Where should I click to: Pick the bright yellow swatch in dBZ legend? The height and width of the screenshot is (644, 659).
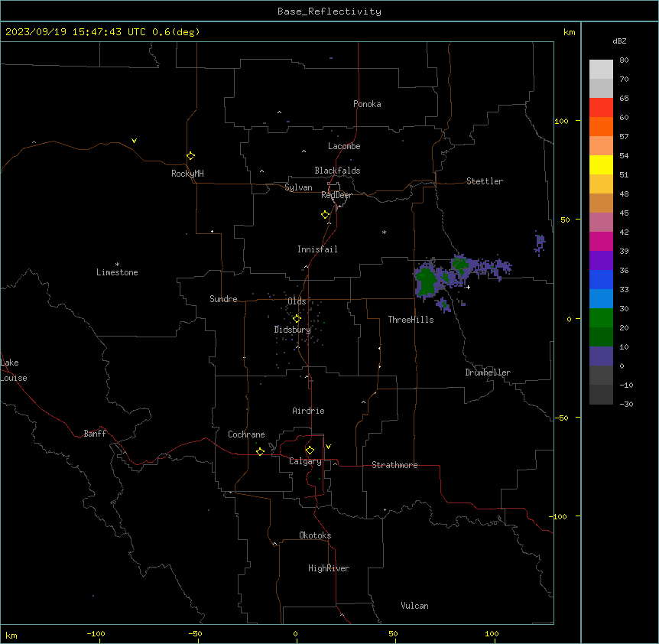click(x=601, y=164)
